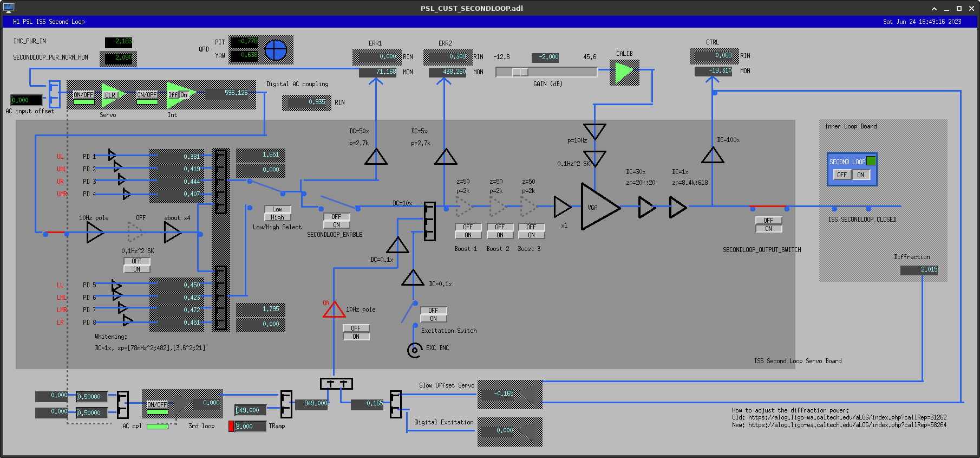Set Excitation Switch to OFF
This screenshot has width=980, height=458.
(433, 311)
